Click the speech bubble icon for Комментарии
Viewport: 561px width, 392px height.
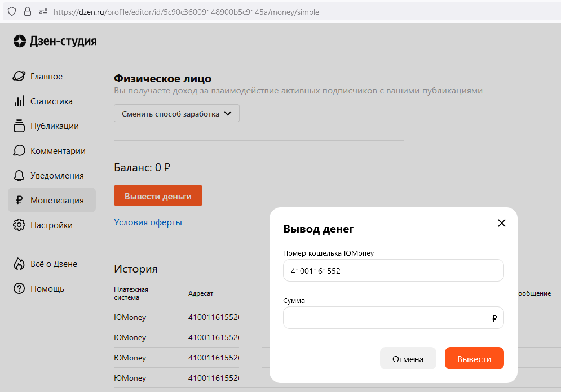pyautogui.click(x=19, y=151)
